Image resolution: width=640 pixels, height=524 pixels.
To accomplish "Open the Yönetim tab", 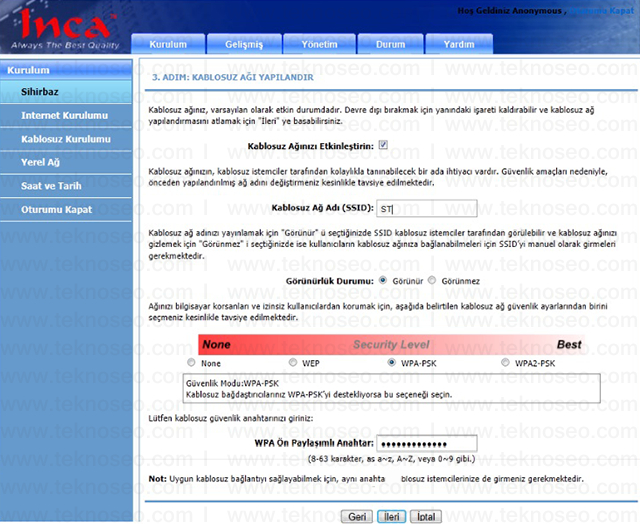I will [x=320, y=44].
